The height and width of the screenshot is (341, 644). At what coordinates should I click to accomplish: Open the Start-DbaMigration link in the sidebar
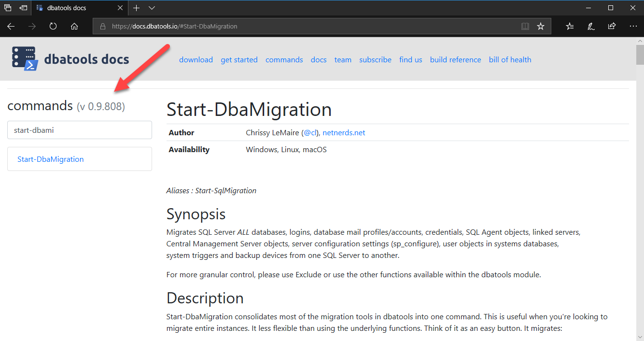tap(50, 159)
